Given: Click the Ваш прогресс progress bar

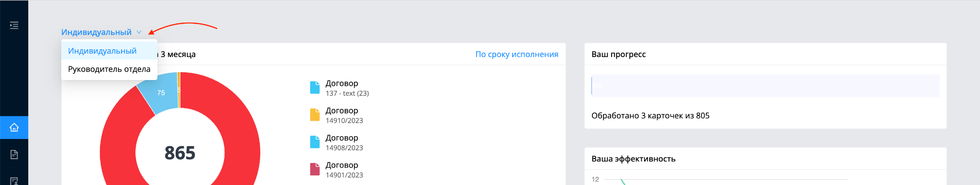Looking at the screenshot, I should [766, 86].
